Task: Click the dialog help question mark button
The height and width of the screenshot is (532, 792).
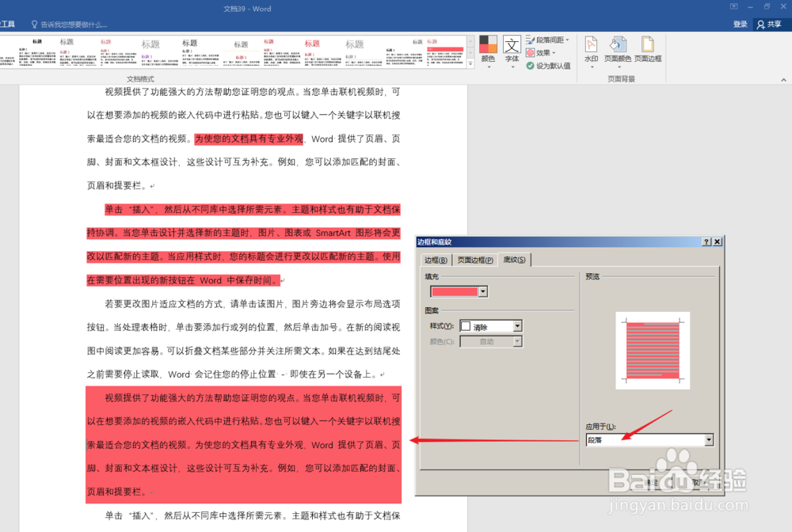Action: [x=706, y=241]
